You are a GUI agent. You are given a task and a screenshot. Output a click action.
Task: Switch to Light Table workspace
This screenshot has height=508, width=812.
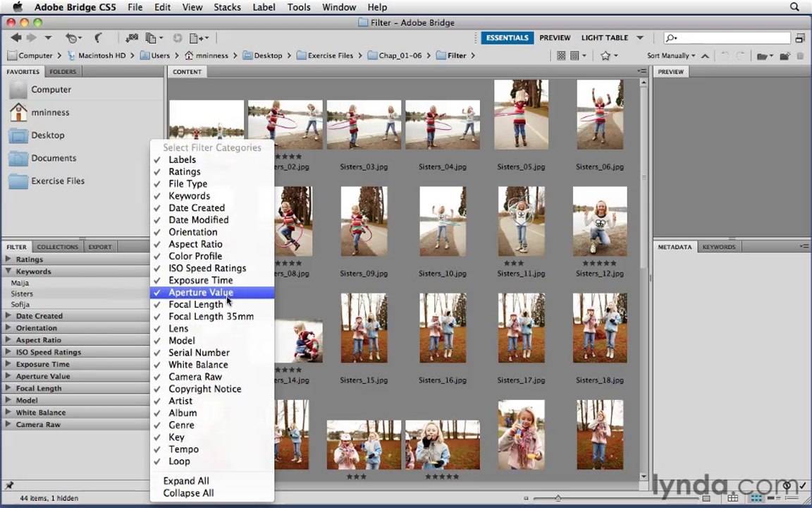click(x=604, y=38)
